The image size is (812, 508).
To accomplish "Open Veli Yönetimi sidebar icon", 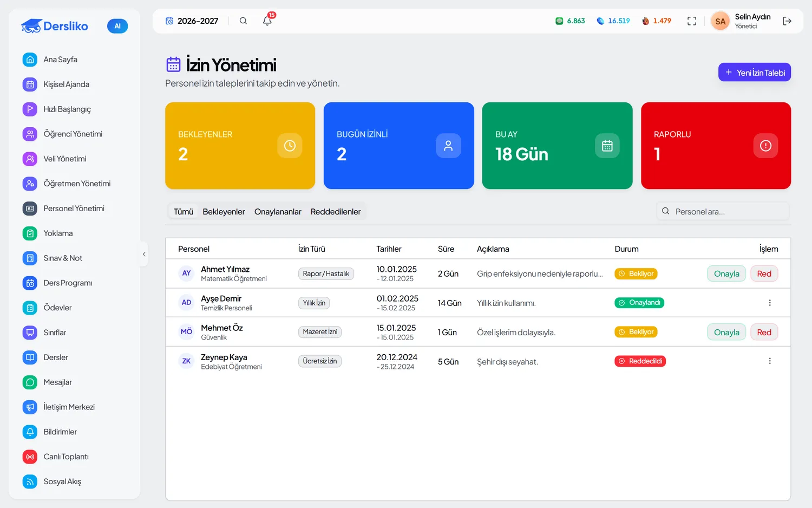I will tap(30, 159).
